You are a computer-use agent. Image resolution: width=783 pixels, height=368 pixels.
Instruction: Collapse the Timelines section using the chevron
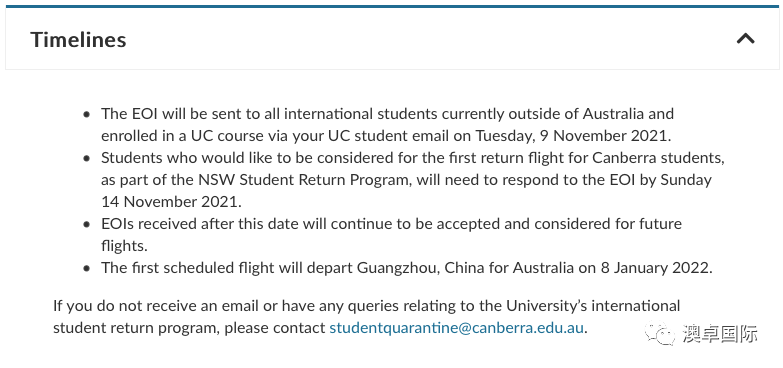[745, 38]
